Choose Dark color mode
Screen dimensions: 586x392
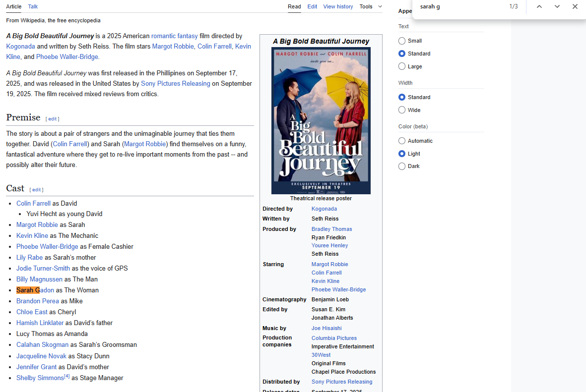click(402, 166)
